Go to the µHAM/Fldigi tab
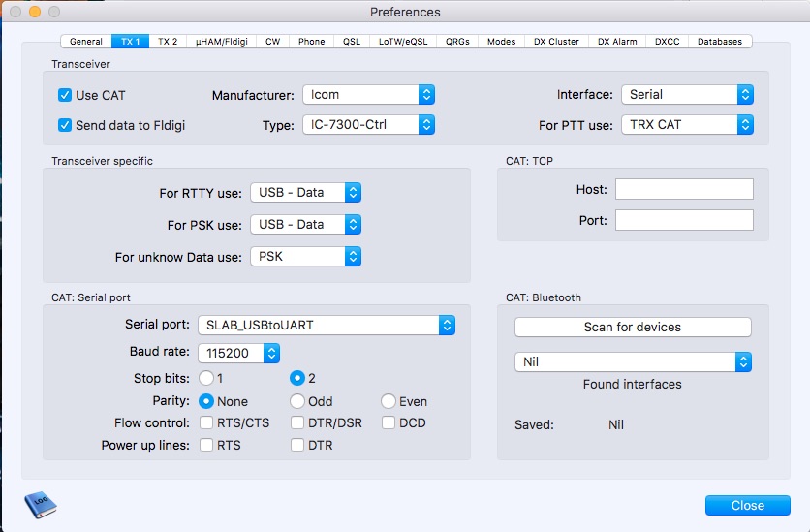810x532 pixels. [x=221, y=42]
